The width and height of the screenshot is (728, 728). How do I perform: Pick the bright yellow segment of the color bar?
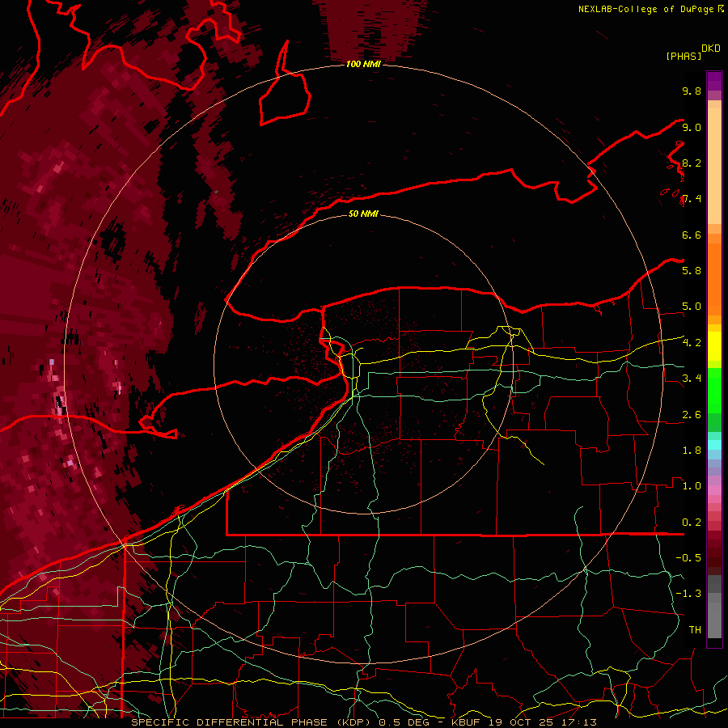pyautogui.click(x=714, y=346)
